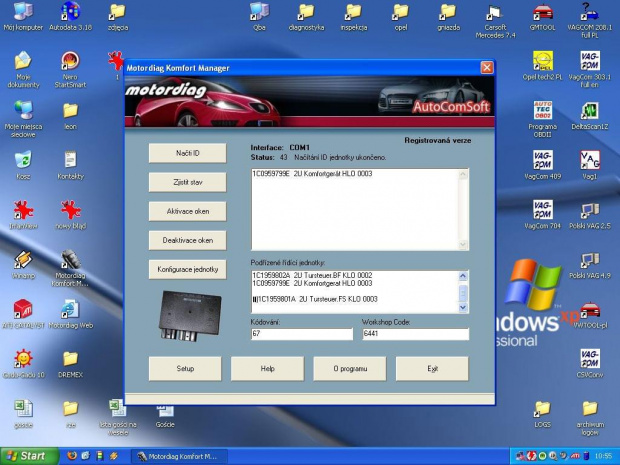The height and width of the screenshot is (465, 620).
Task: Click the Načti ID button
Action: pos(187,153)
